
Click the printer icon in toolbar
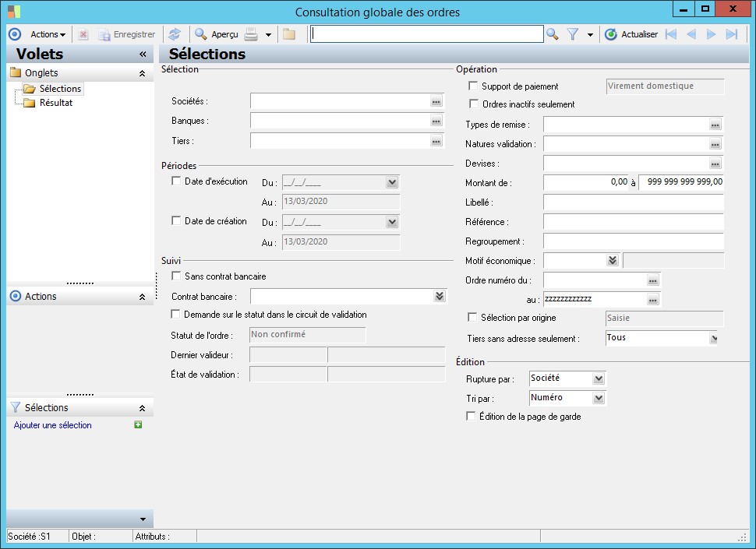coord(251,34)
